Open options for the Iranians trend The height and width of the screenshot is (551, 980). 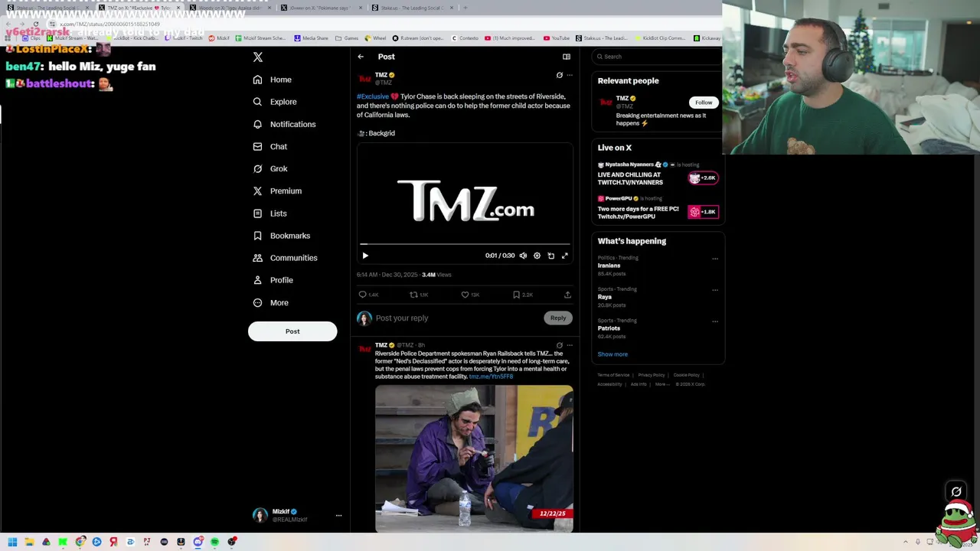coord(715,259)
